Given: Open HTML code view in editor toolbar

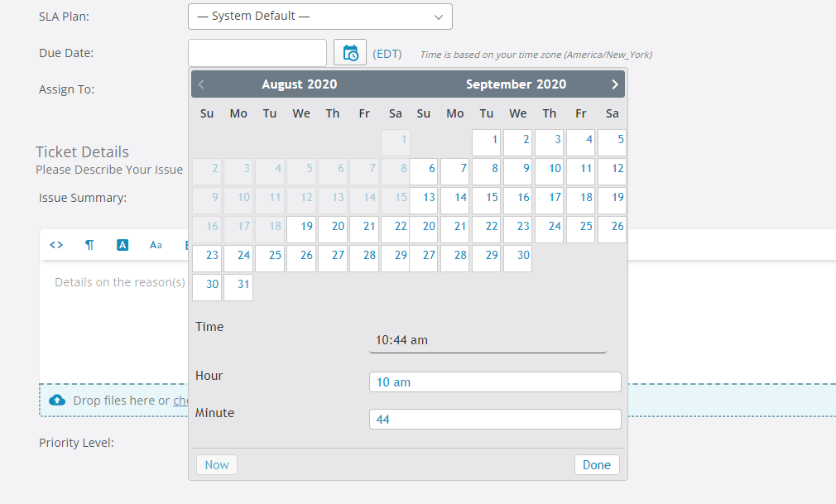Looking at the screenshot, I should 56,245.
